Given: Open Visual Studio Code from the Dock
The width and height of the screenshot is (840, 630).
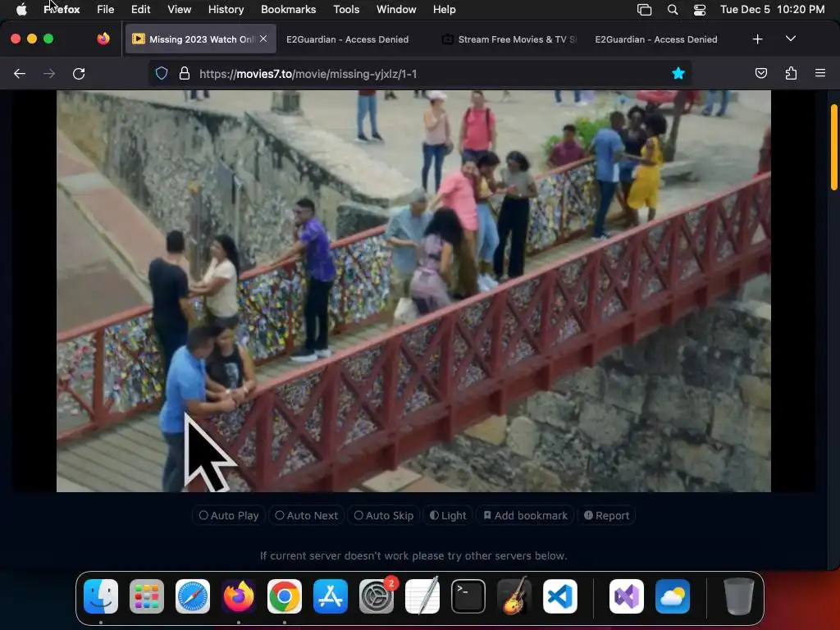Looking at the screenshot, I should 560,596.
